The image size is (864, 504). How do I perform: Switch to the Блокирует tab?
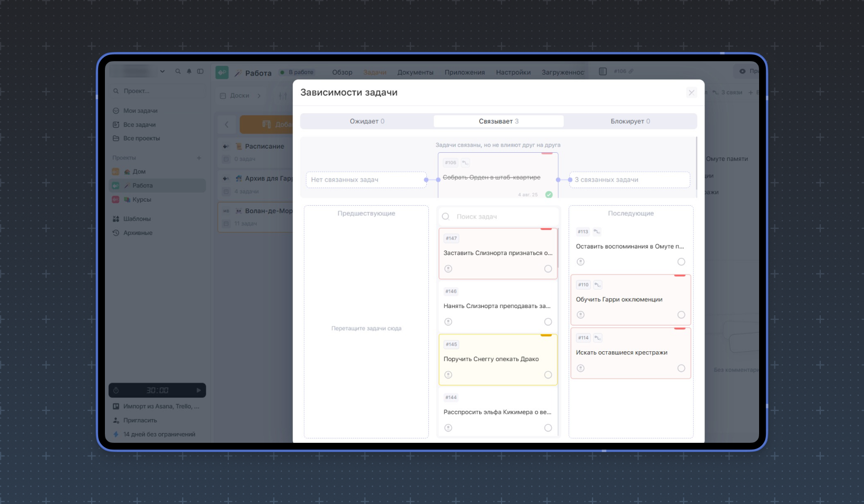[x=630, y=121]
